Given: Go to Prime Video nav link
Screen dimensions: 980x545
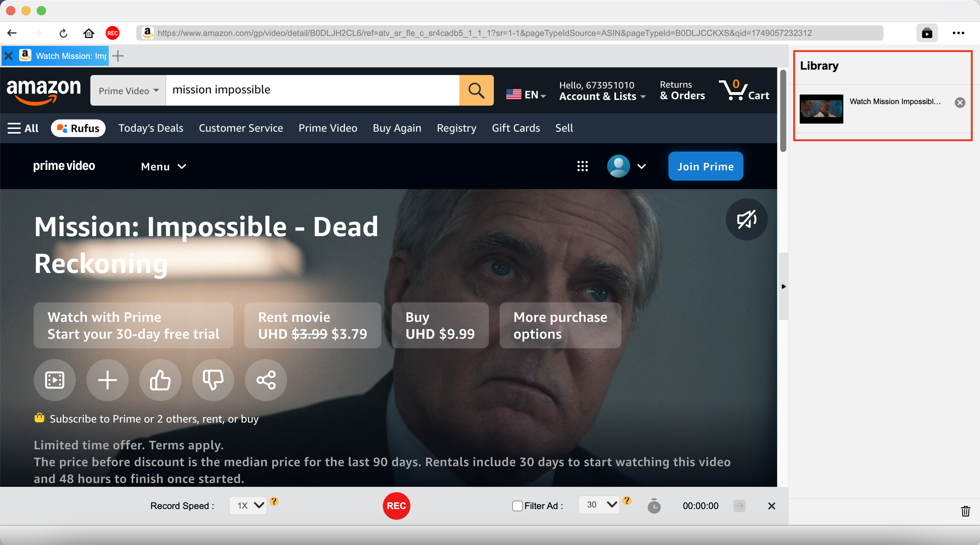Looking at the screenshot, I should pos(328,128).
